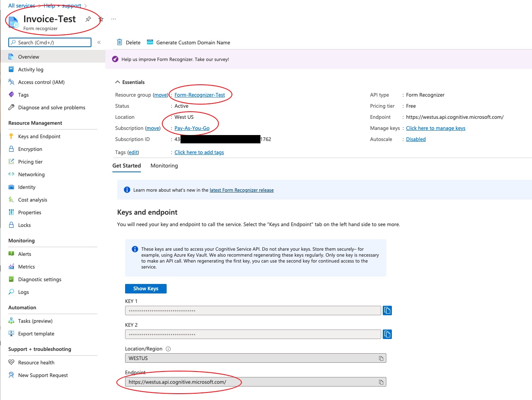Click the edit link next to Tags
Image resolution: width=532 pixels, height=400 pixels.
133,152
